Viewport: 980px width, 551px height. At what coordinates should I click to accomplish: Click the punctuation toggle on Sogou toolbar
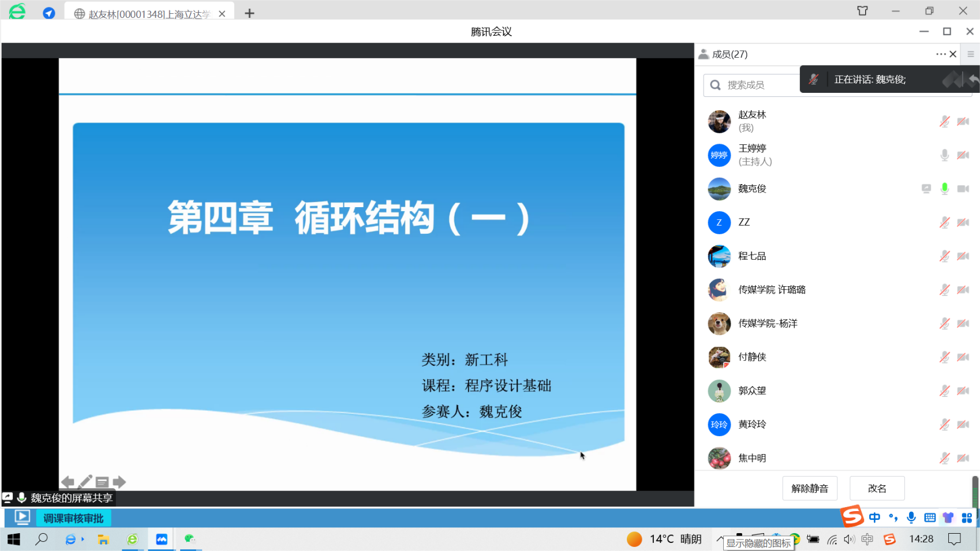click(x=893, y=518)
